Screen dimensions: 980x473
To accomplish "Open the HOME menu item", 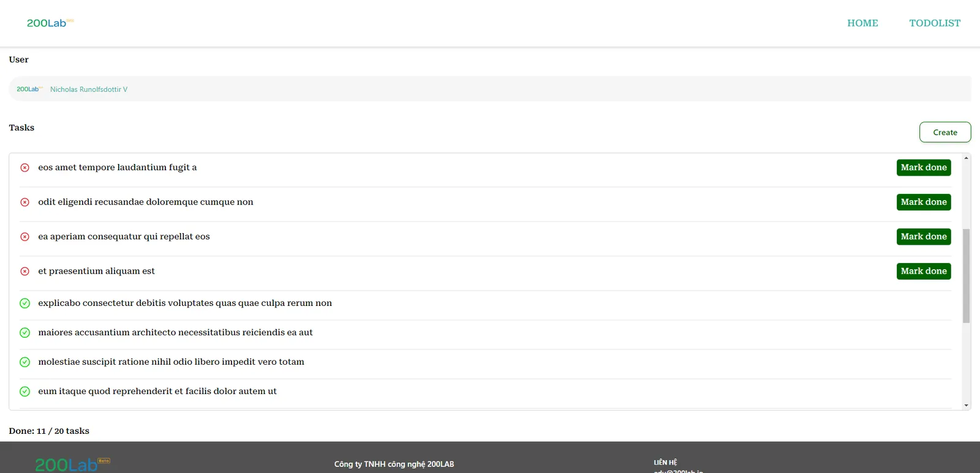I will (x=862, y=23).
